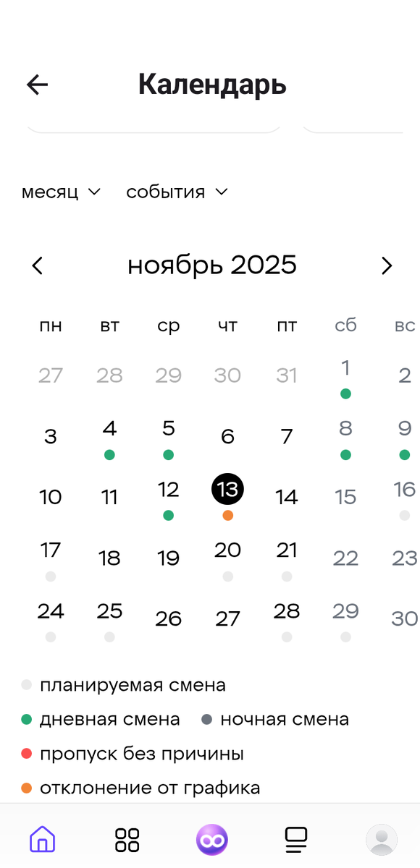Select the apps grid icon in bottom bar
The image size is (420, 868).
[x=127, y=839]
